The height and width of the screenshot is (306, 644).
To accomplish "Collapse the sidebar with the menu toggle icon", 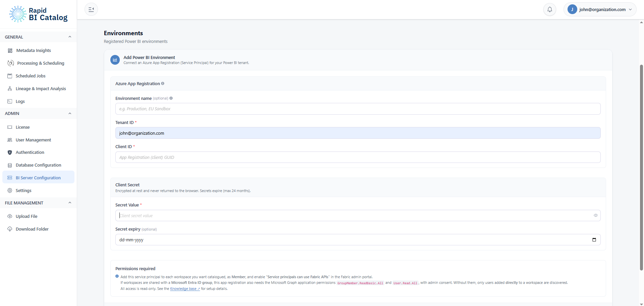I will click(x=91, y=9).
